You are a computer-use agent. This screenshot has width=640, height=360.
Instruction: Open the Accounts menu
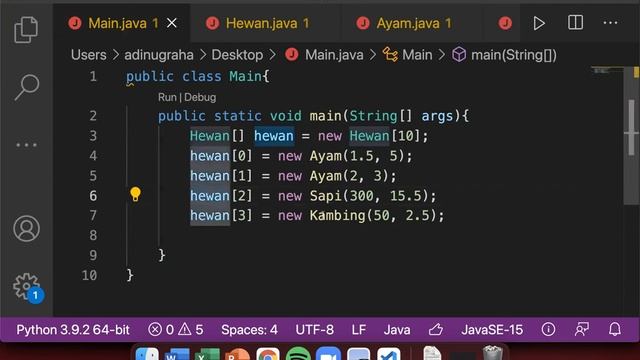tap(27, 229)
